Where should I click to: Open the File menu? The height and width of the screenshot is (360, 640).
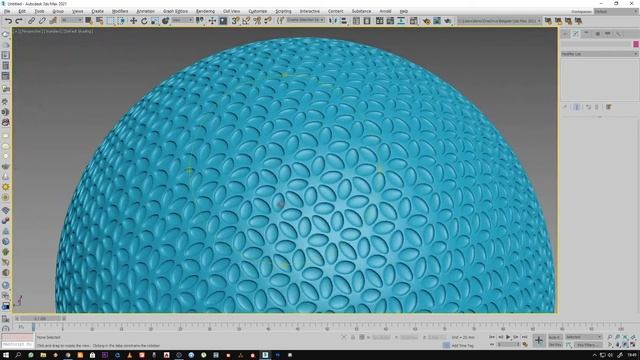(x=7, y=11)
